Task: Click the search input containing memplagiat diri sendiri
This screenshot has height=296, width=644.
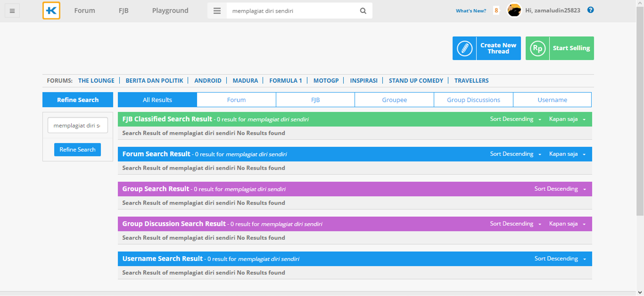Action: pos(292,10)
